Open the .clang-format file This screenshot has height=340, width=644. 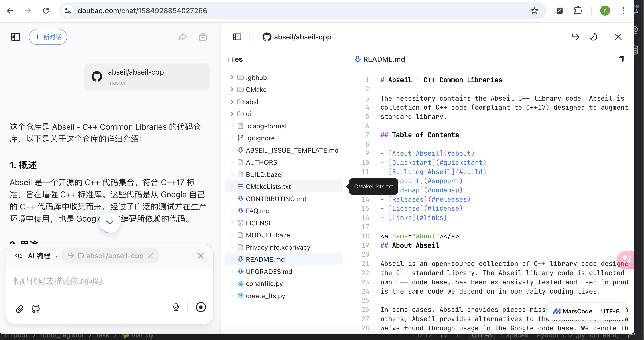tap(284, 126)
